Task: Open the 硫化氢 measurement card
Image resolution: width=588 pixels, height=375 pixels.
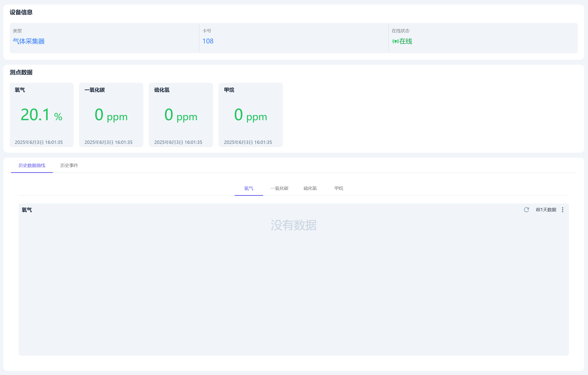Action: pyautogui.click(x=181, y=114)
